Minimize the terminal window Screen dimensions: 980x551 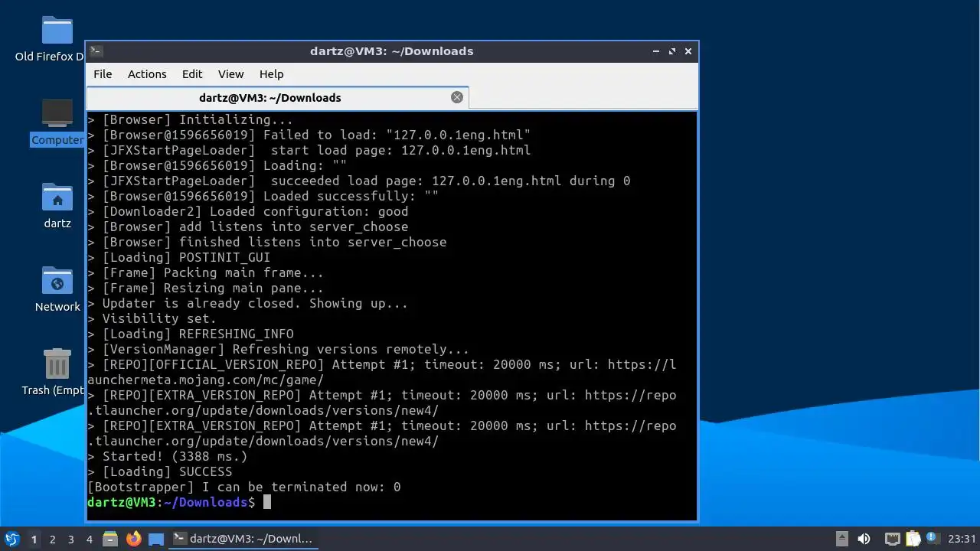tap(656, 51)
